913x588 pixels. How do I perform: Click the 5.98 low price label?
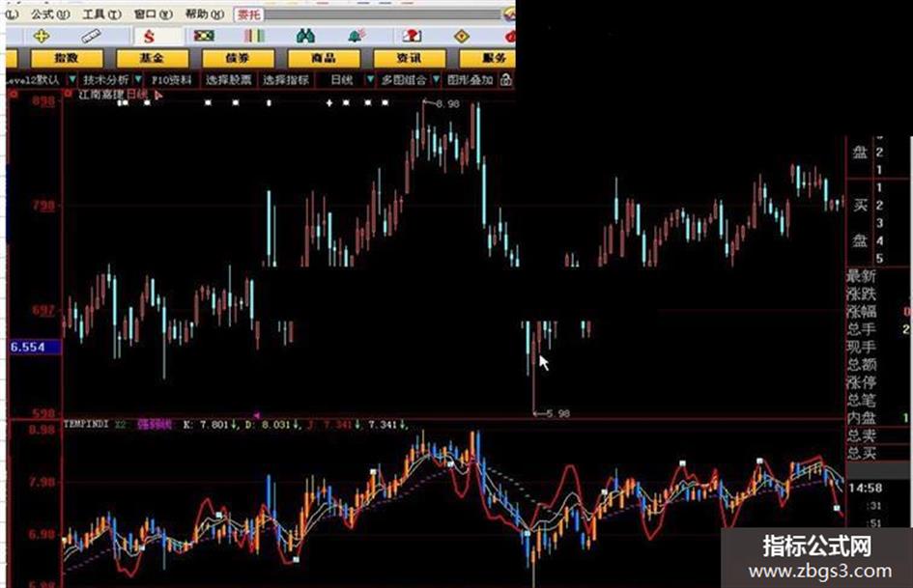coord(557,414)
